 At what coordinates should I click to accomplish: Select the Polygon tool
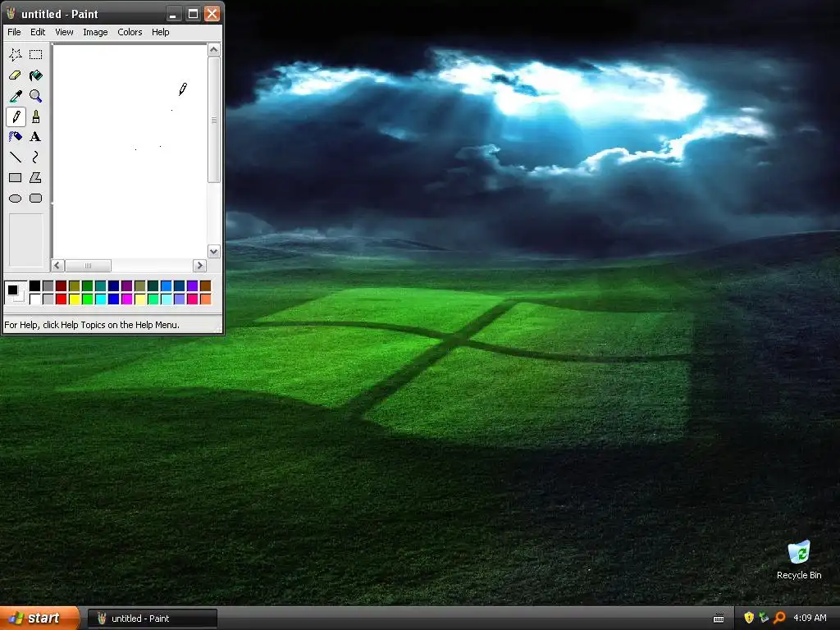(x=36, y=177)
